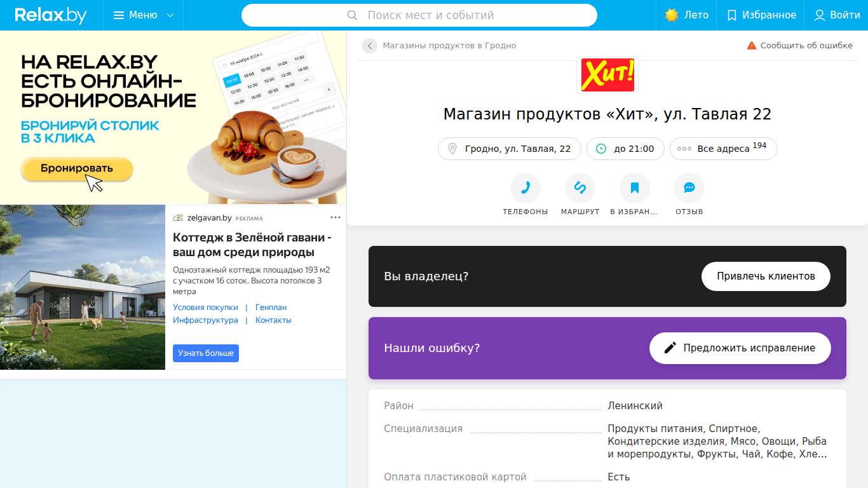Click the store title Магазин продуктов «Хит»
The width and height of the screenshot is (868, 488).
(607, 114)
